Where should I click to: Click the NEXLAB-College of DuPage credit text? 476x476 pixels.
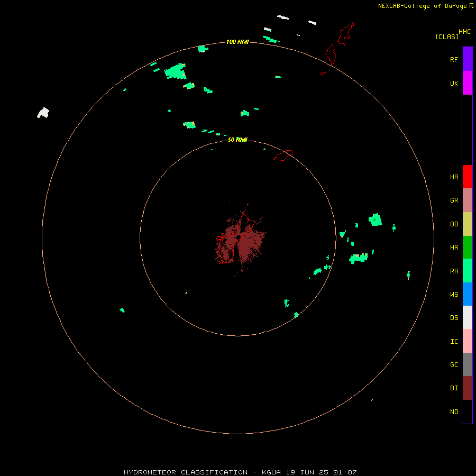tap(422, 6)
